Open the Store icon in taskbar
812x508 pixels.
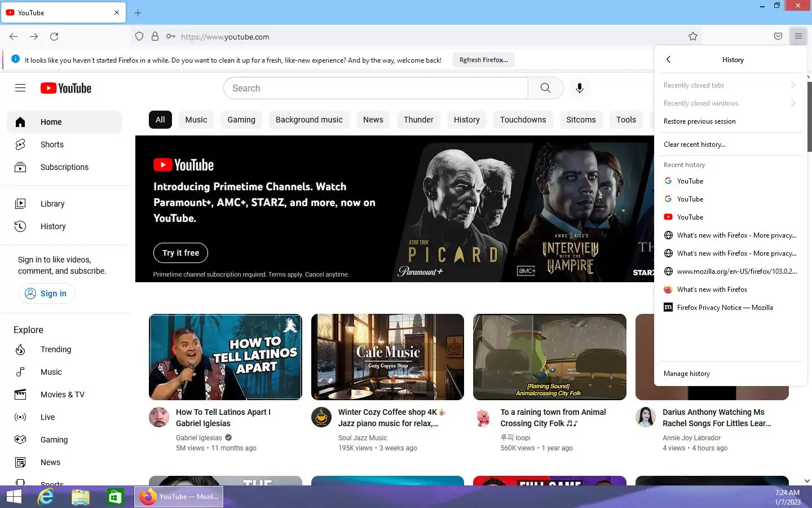(116, 497)
